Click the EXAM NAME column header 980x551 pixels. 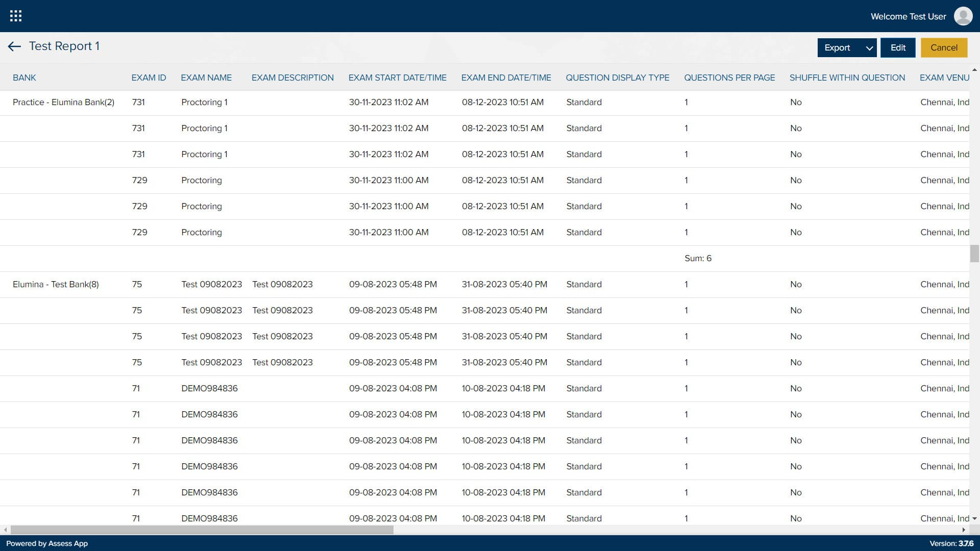[x=206, y=78]
